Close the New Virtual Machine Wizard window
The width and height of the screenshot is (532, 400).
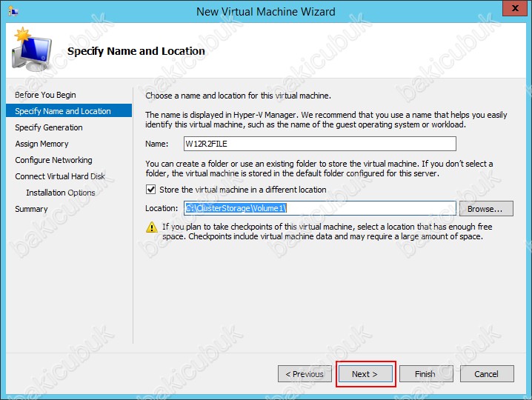point(514,8)
